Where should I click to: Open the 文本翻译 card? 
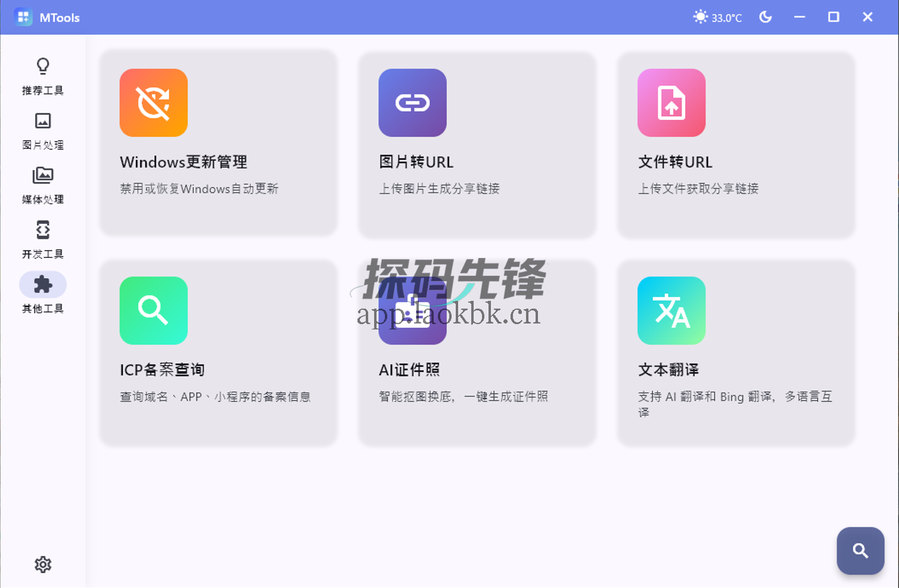pyautogui.click(x=736, y=351)
